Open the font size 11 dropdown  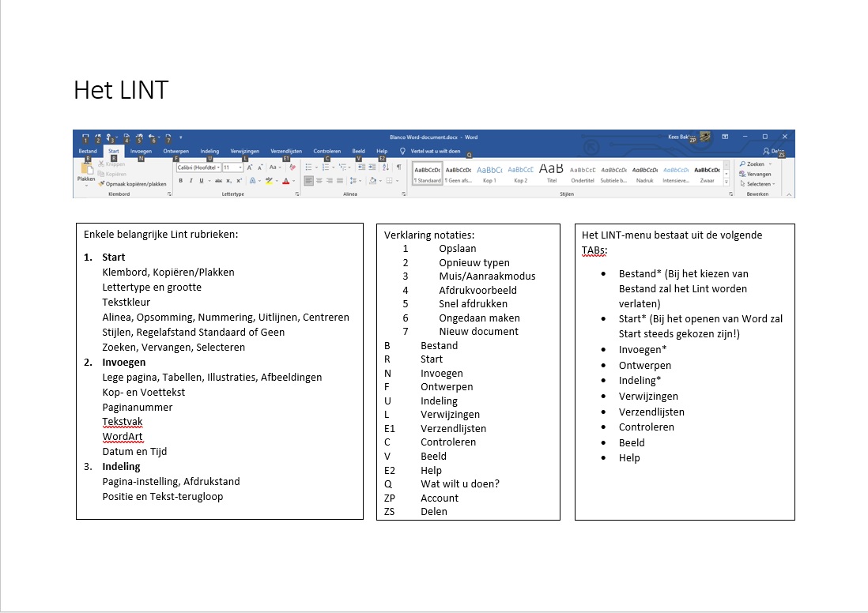click(232, 167)
